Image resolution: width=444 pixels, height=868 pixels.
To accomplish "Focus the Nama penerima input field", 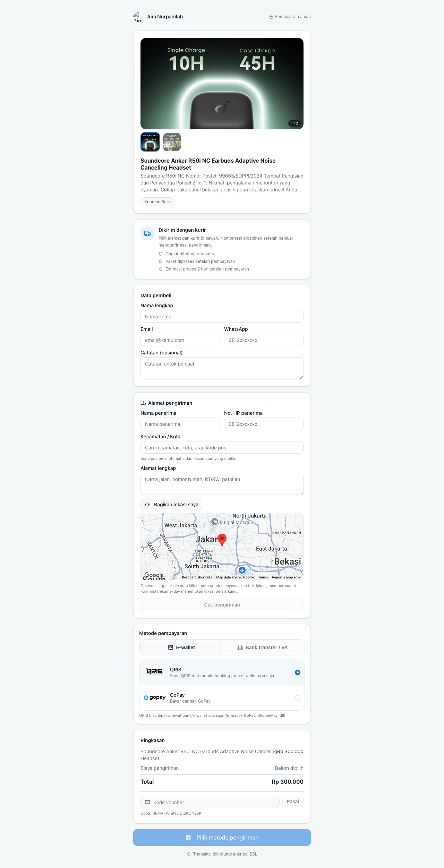I will tap(180, 424).
